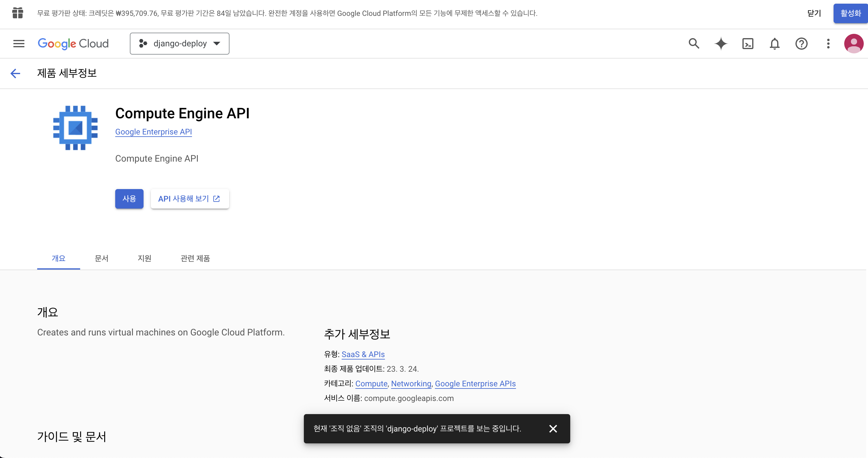The image size is (868, 458).
Task: Launch the Gemini sparkle assistant icon
Action: tap(721, 44)
